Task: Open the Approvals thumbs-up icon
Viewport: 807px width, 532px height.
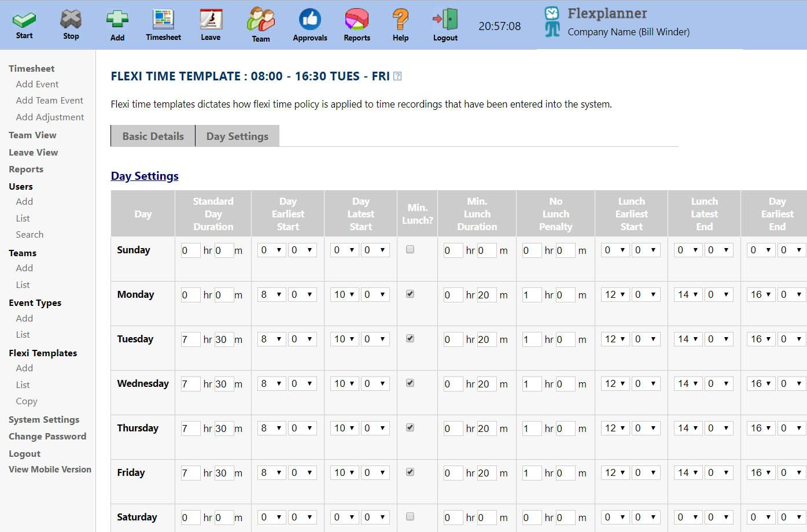Action: point(310,20)
